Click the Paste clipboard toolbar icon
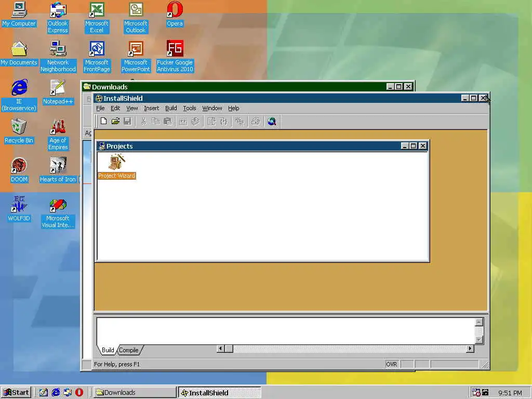 click(168, 121)
